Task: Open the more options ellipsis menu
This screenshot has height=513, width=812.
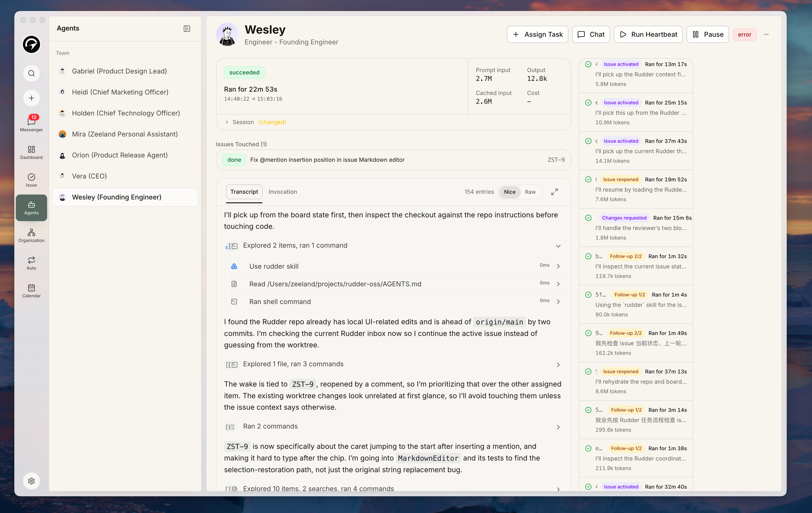Action: click(x=766, y=34)
